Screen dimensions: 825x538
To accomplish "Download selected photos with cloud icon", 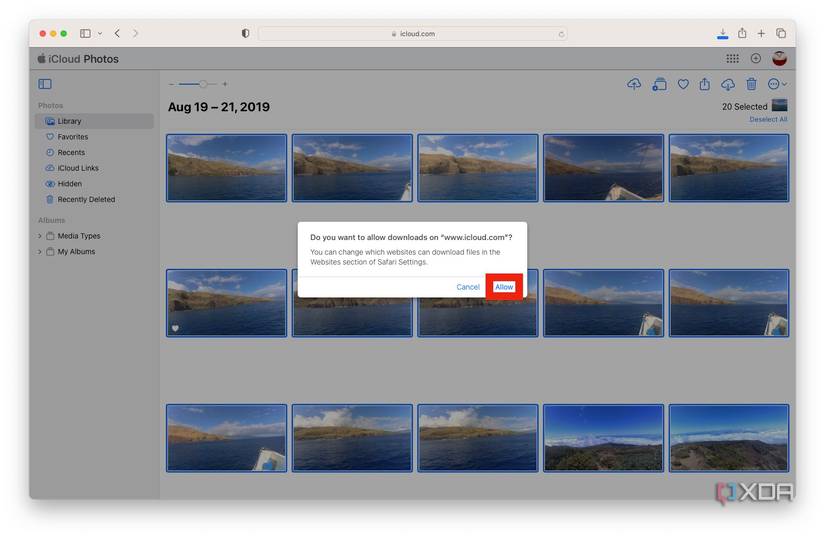I will click(x=728, y=84).
